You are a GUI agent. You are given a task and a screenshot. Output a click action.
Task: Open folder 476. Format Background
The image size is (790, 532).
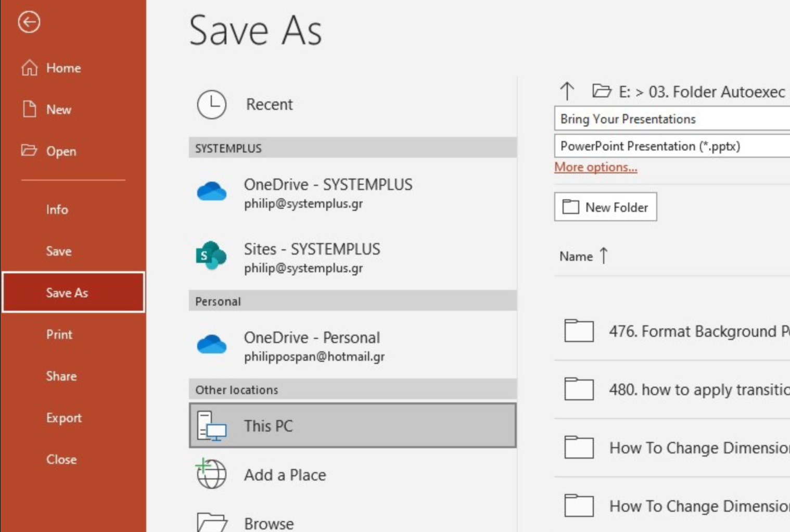click(672, 331)
